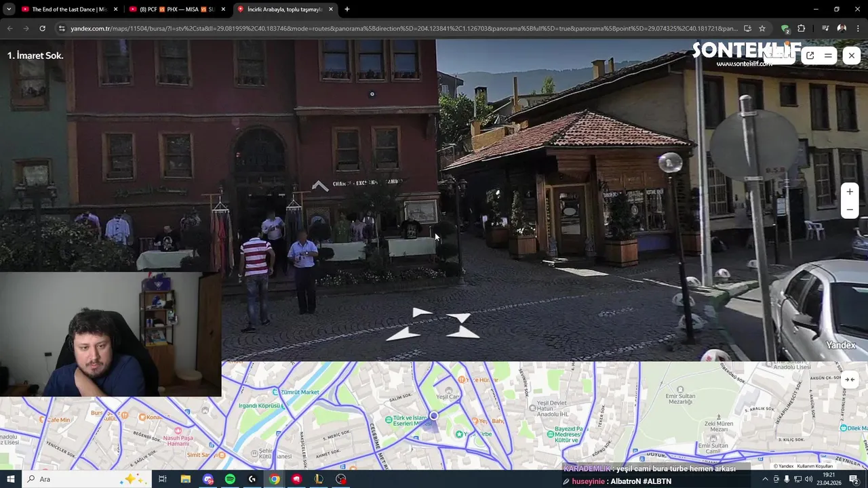868x488 pixels.
Task: Zoom out the panorama with minus button
Action: point(850,210)
